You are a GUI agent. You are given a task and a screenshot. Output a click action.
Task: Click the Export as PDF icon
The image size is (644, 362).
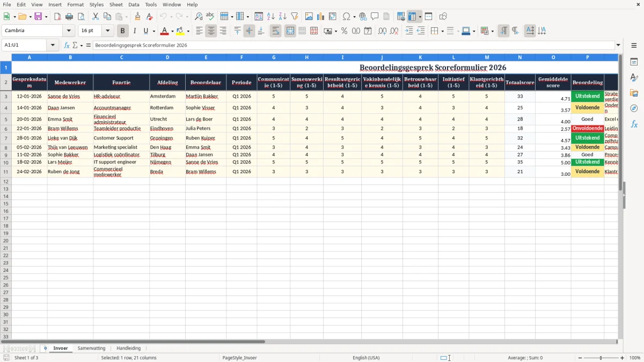57,17
